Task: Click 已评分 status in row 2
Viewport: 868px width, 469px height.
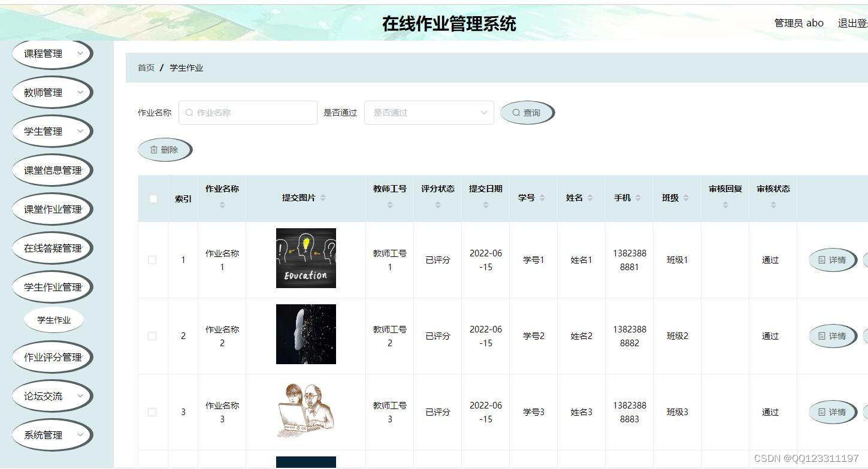Action: [438, 336]
